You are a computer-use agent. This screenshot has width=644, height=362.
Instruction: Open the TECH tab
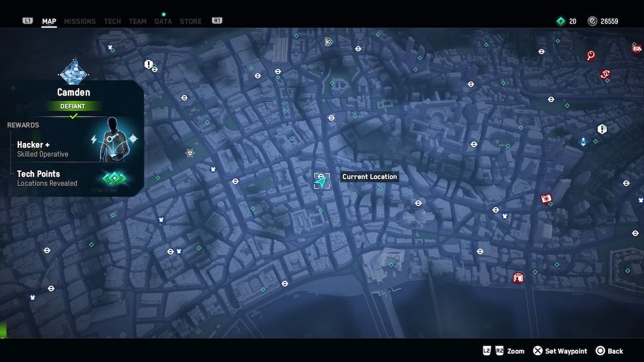click(x=112, y=21)
